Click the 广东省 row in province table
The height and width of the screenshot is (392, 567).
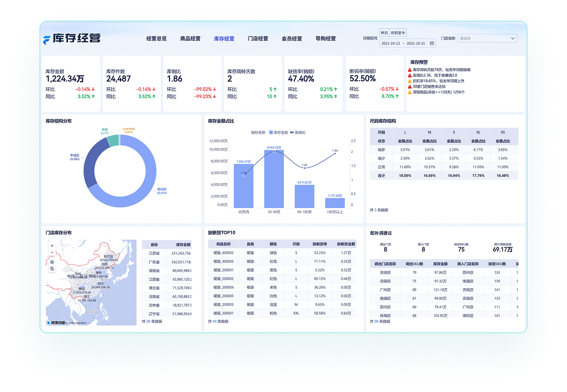pos(167,262)
